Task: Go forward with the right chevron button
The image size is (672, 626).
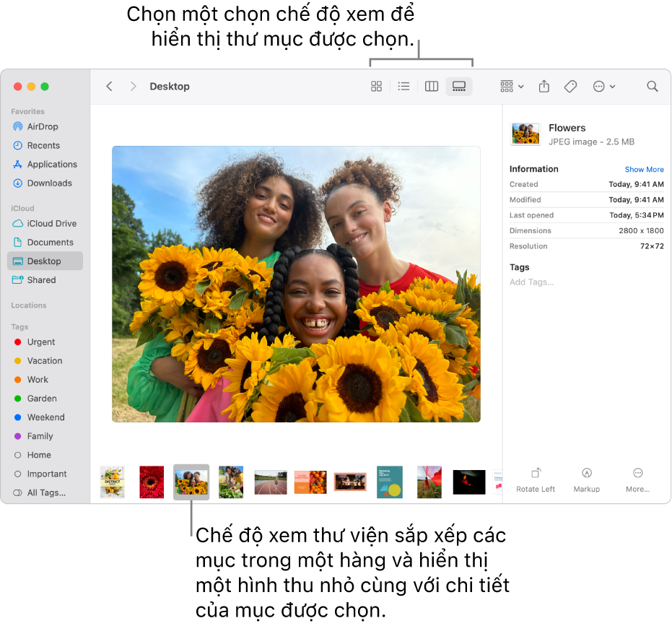Action: coord(133,87)
